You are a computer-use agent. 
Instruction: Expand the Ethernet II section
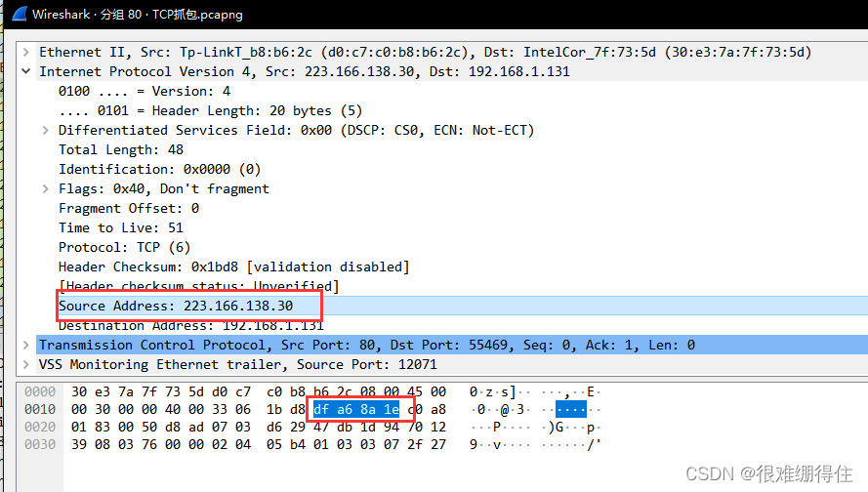pyautogui.click(x=26, y=52)
